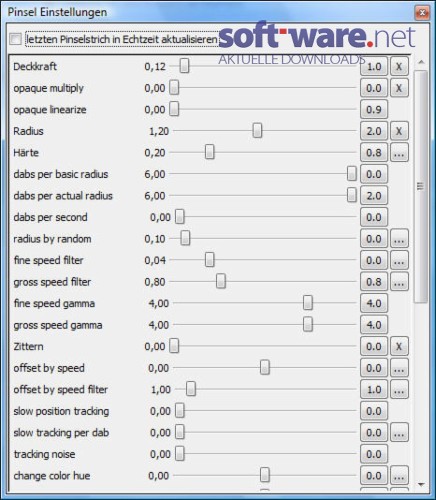Expand '...' details for offset by speed filter
The image size is (436, 500).
point(399,390)
